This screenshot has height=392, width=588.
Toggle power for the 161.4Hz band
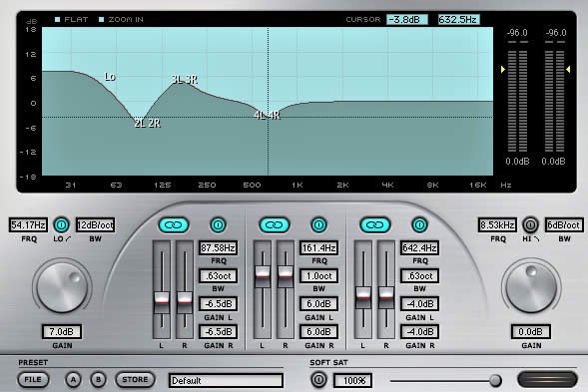point(318,225)
